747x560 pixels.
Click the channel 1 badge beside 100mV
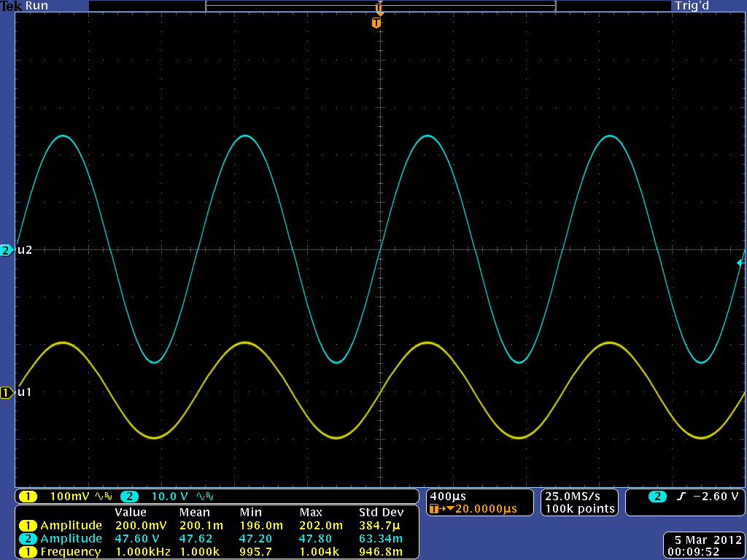click(x=28, y=497)
